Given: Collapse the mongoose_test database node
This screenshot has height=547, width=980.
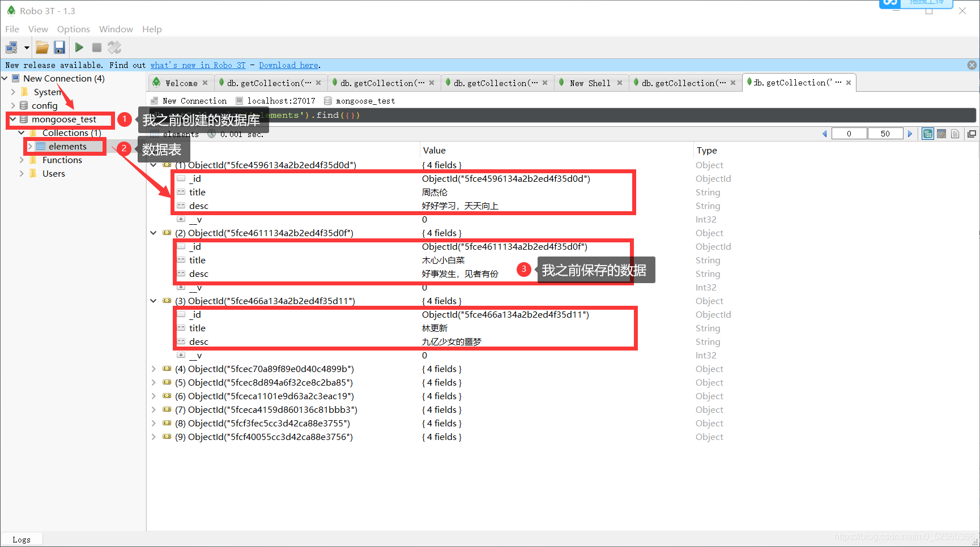Looking at the screenshot, I should point(13,119).
